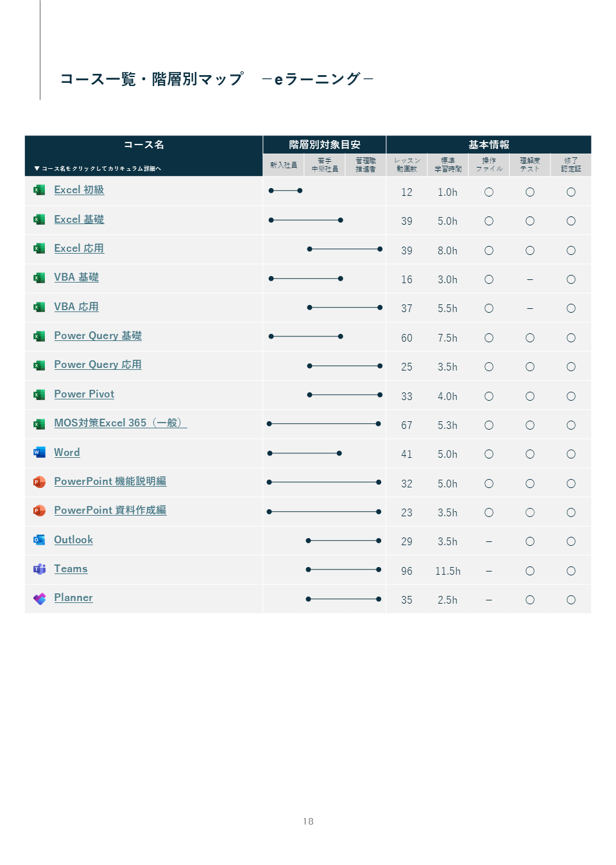Viewport: 616px width, 865px height.
Task: Click the Planner icon in the course list
Action: 39,599
